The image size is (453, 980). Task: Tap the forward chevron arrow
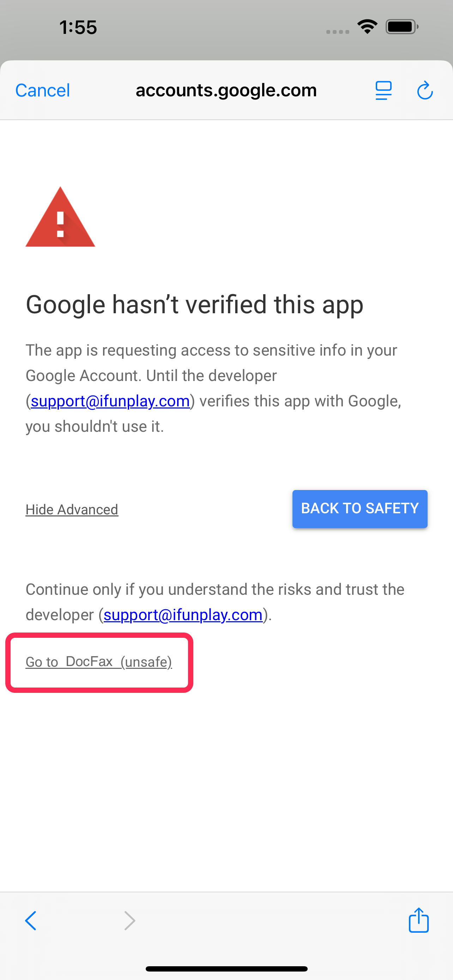click(x=130, y=921)
